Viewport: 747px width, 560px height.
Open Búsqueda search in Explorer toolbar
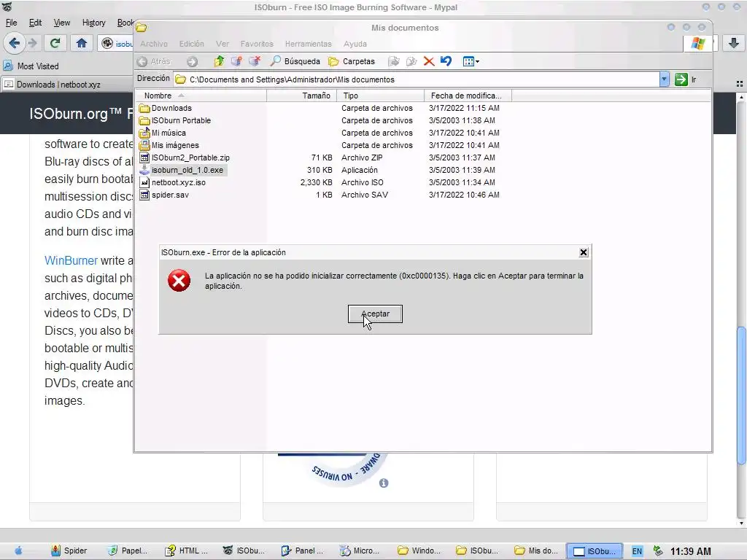pyautogui.click(x=295, y=61)
